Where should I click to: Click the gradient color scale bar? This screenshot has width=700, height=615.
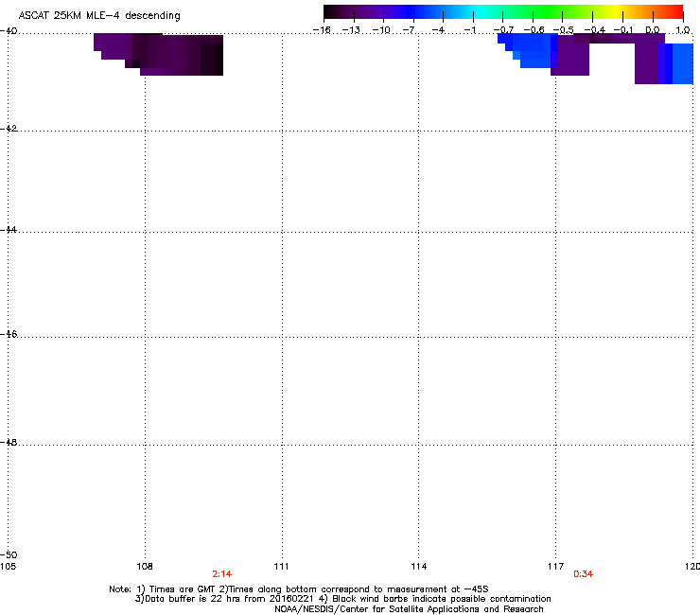tap(503, 11)
